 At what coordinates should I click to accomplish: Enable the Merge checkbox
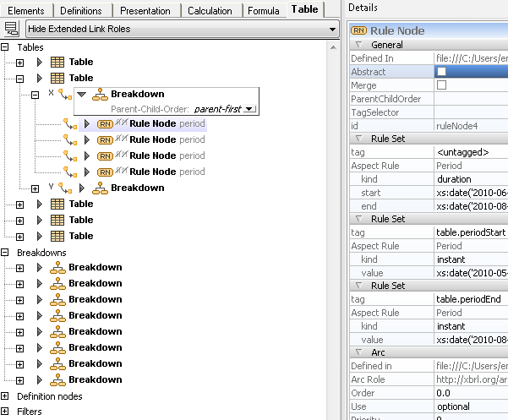pyautogui.click(x=441, y=85)
